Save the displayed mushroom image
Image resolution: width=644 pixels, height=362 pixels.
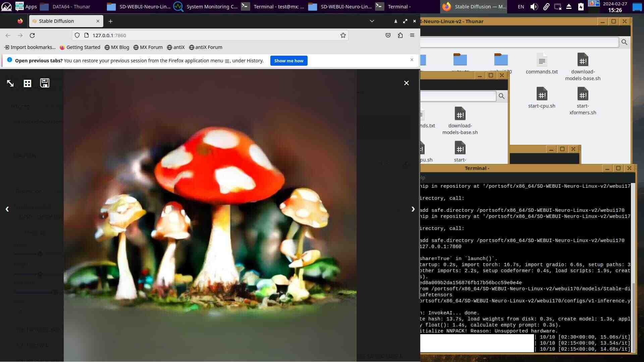(45, 83)
